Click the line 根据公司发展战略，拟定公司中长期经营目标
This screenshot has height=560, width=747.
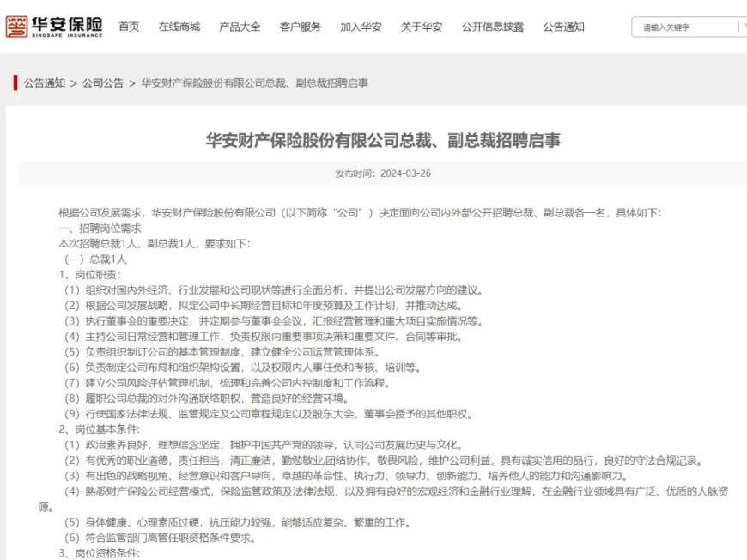point(264,306)
